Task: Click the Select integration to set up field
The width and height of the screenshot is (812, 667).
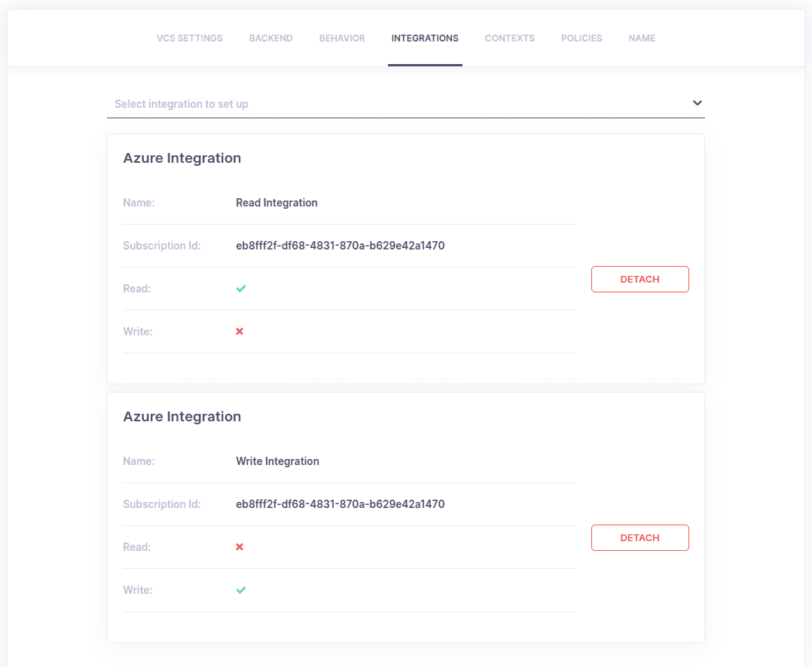Action: pos(301,103)
